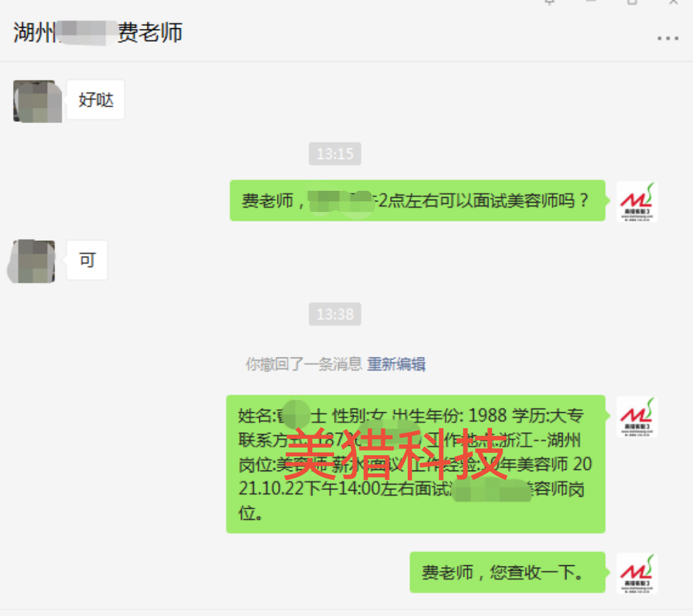
Task: Click the pin-to-top icon in title bar
Action: coord(549,2)
